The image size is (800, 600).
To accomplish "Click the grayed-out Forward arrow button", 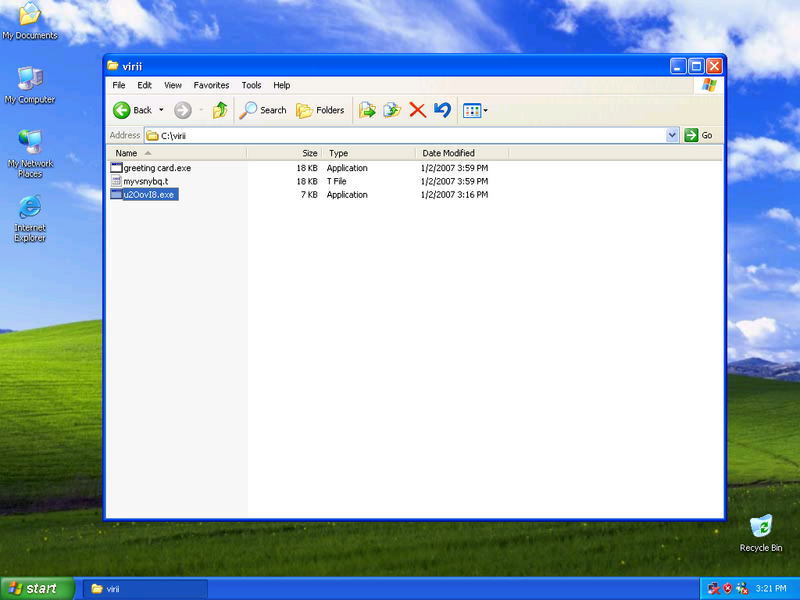I will tap(183, 110).
